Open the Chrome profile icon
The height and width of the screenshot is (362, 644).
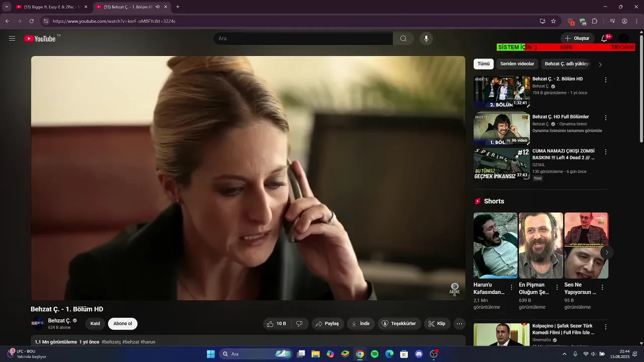pyautogui.click(x=624, y=21)
